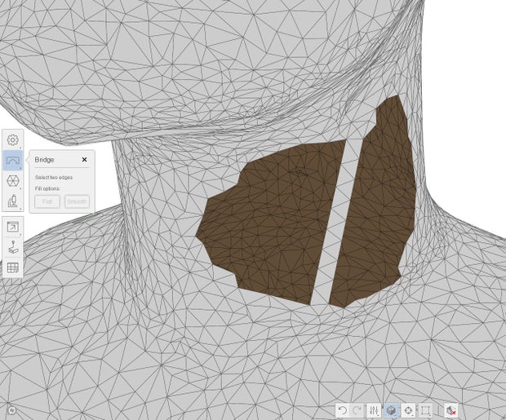Click the 'Fill options:' label

(47, 188)
